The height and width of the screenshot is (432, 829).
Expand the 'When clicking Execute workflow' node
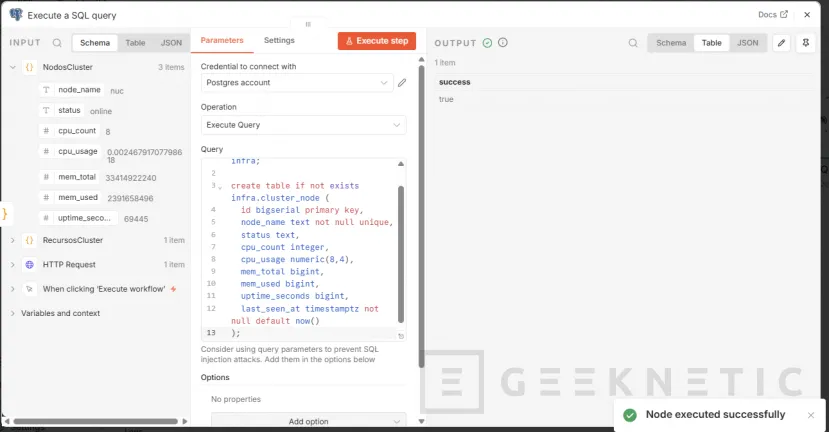click(x=13, y=289)
